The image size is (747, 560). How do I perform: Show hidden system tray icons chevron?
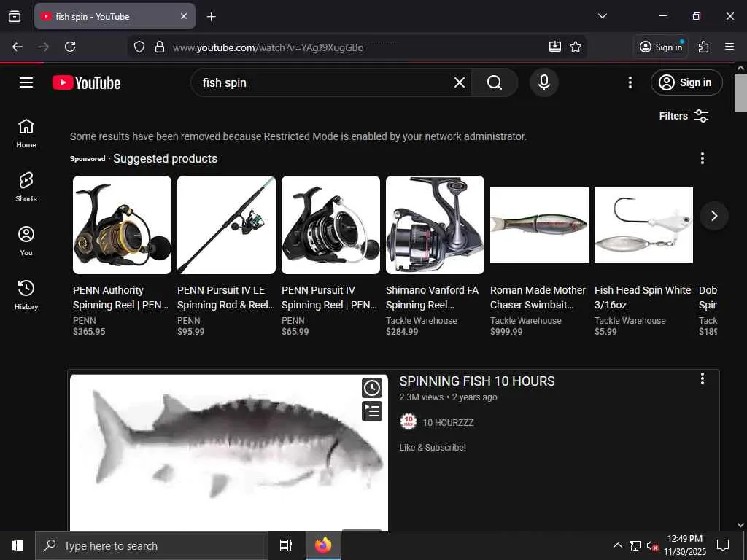pos(617,545)
